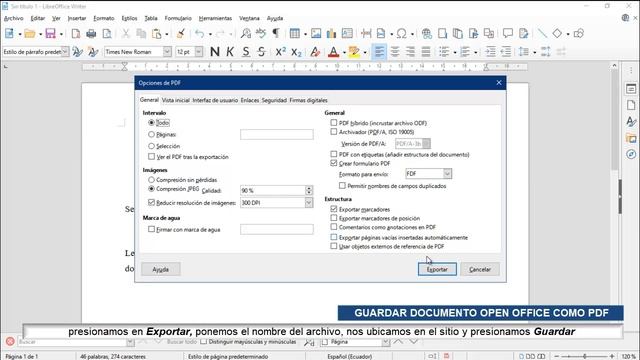Open the sidebar Navigator compass icon
This screenshot has height=360, width=640.
631,154
